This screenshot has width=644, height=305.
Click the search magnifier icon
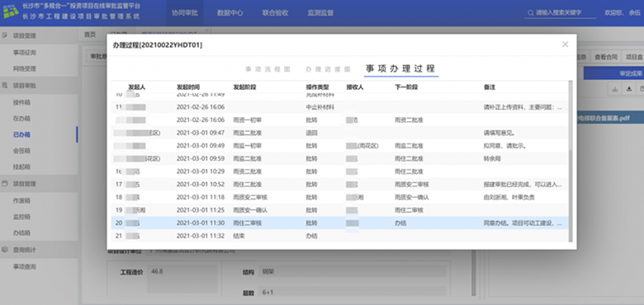(x=531, y=13)
